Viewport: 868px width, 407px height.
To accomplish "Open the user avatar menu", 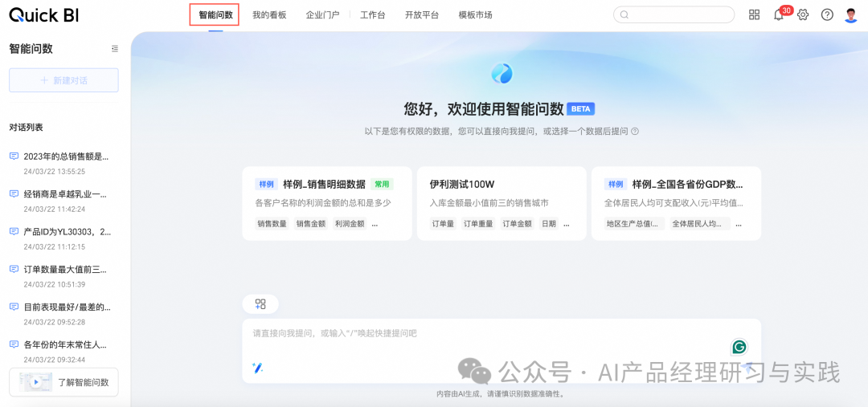I will 851,15.
